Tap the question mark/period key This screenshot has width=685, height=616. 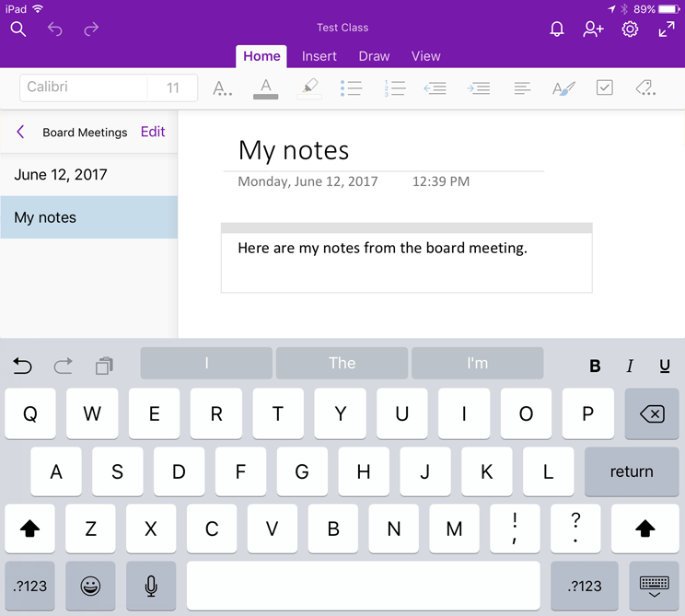575,529
